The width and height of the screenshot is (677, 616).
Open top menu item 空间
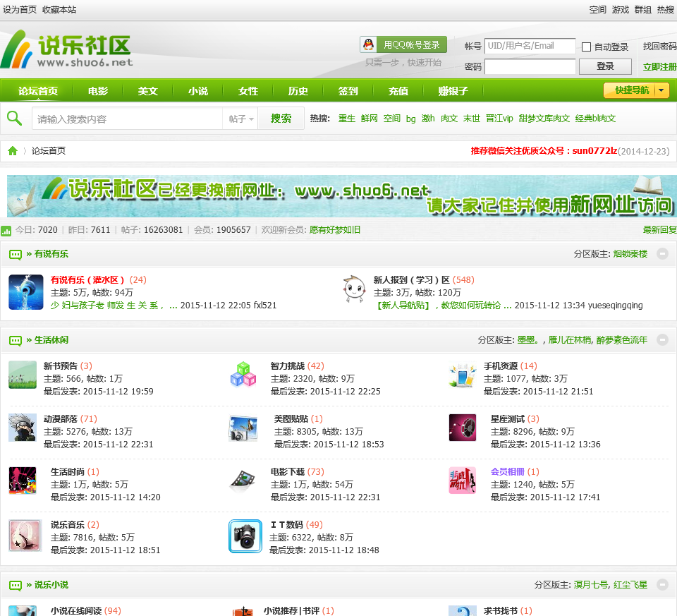(x=597, y=9)
